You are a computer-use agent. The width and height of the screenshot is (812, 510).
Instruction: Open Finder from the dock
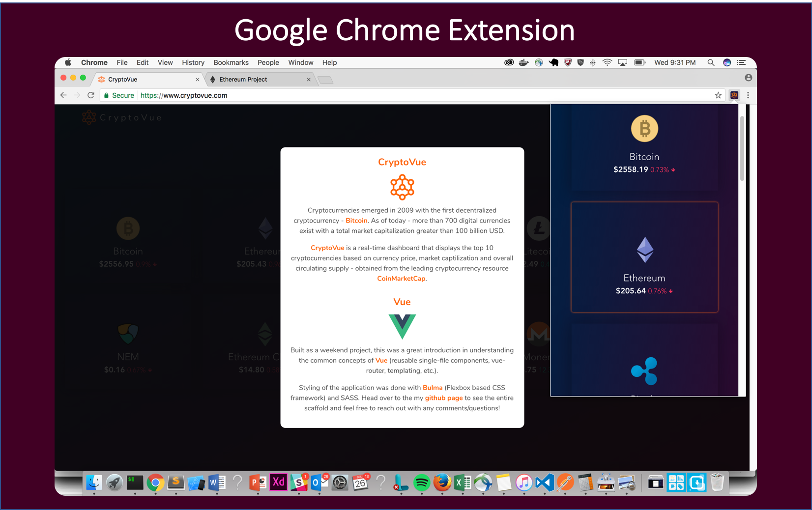[x=94, y=483]
